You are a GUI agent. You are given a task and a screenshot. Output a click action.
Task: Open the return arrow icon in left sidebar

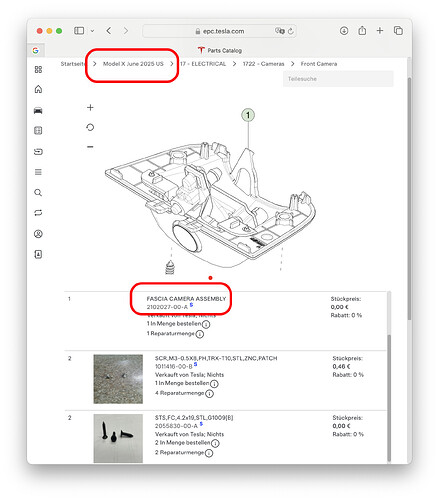(38, 152)
